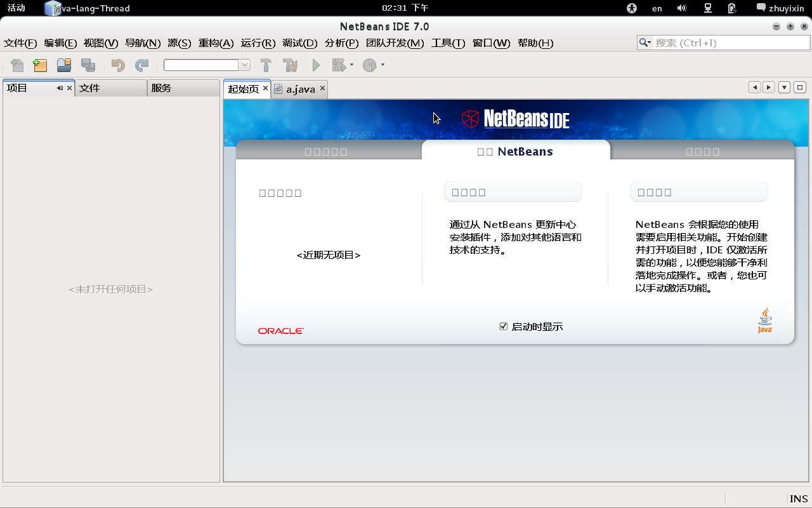Image resolution: width=812 pixels, height=508 pixels.
Task: Click the button above NetBeans 会根据您的使用 text
Action: [699, 192]
